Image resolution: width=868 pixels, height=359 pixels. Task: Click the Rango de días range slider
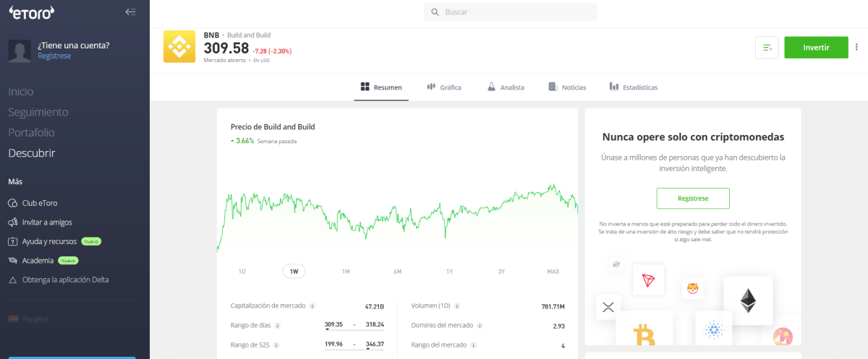click(x=354, y=327)
